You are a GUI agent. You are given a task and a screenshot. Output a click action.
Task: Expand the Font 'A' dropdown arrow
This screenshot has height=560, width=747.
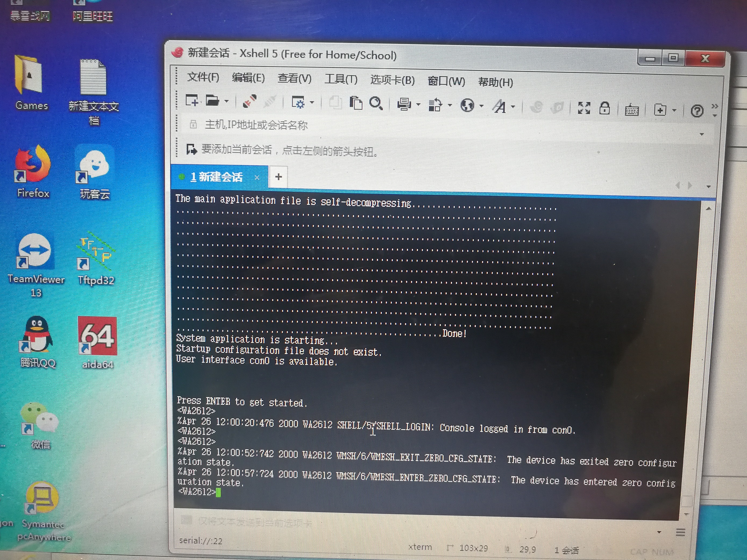pos(513,107)
